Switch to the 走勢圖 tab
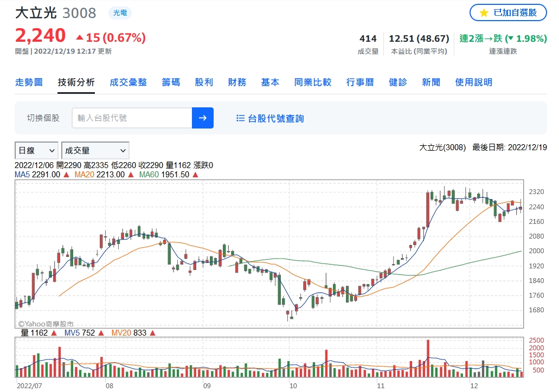The width and height of the screenshot is (559, 392). click(x=29, y=82)
